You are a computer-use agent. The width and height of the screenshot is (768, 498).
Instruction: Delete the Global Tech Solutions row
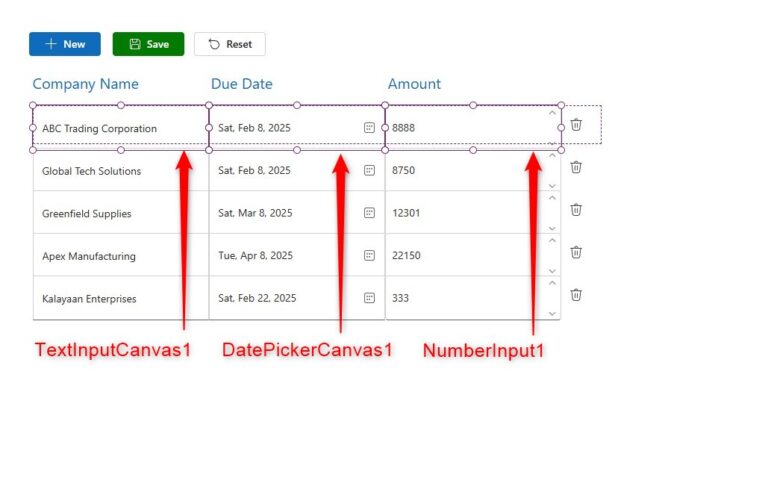[x=576, y=167]
